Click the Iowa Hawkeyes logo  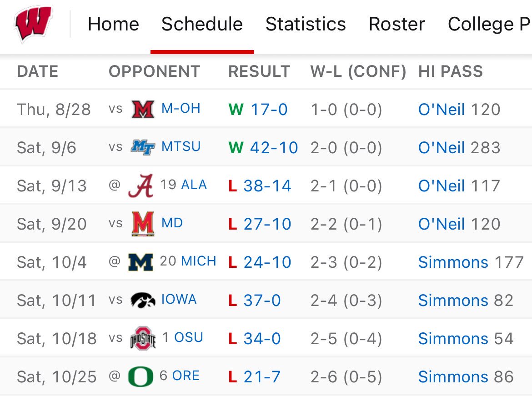143,301
